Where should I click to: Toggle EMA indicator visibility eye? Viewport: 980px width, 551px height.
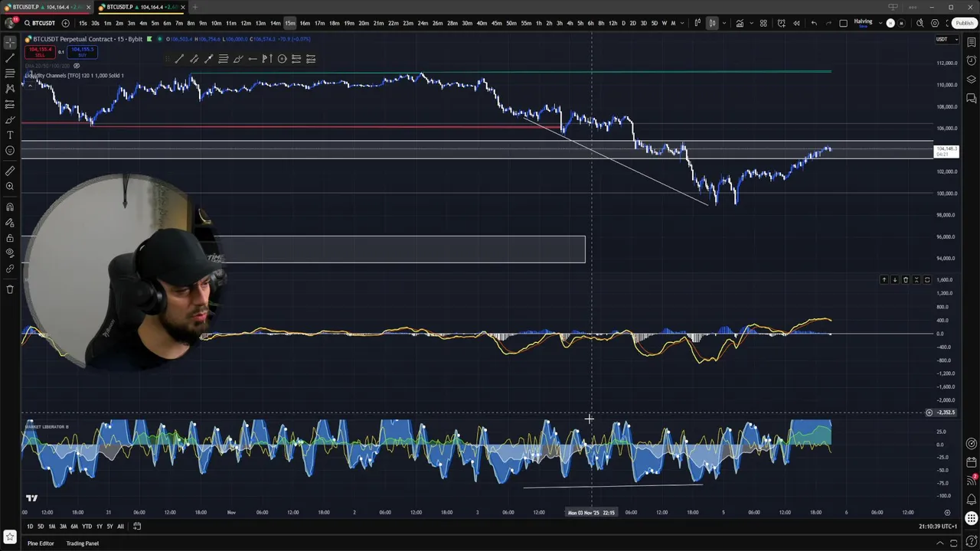tap(77, 66)
